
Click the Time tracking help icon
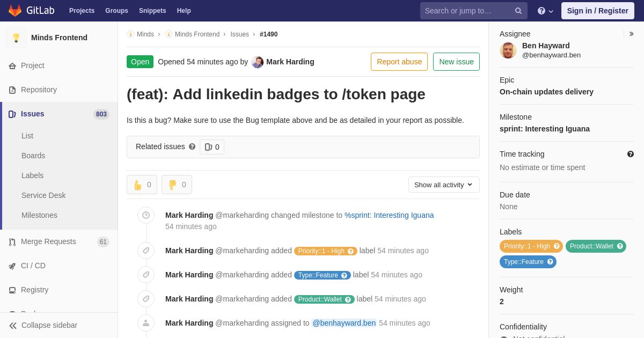[x=631, y=154]
